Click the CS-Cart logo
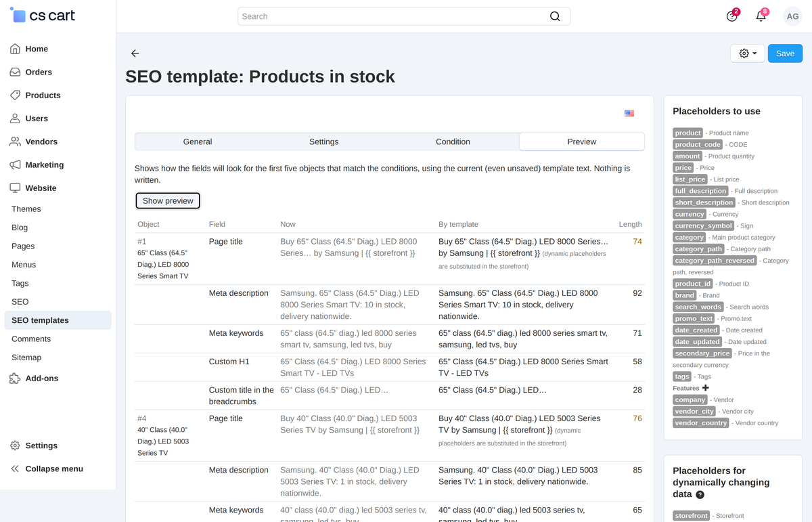The image size is (812, 522). 43,16
